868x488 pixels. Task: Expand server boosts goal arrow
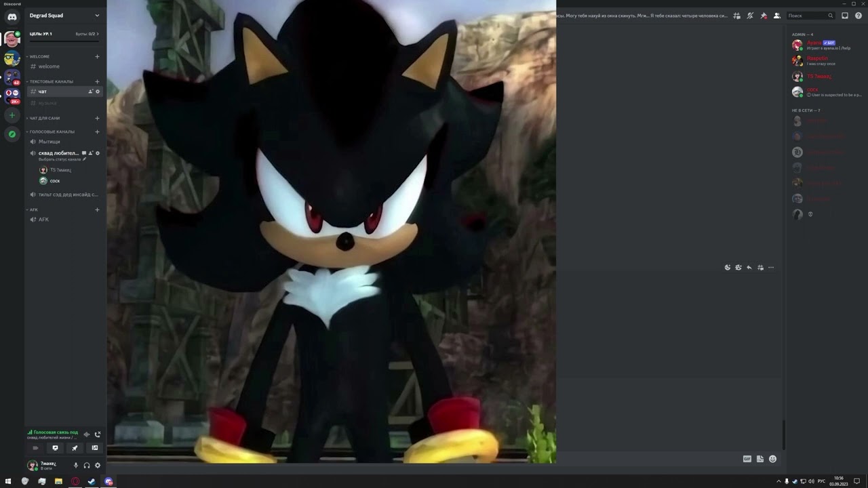click(98, 34)
